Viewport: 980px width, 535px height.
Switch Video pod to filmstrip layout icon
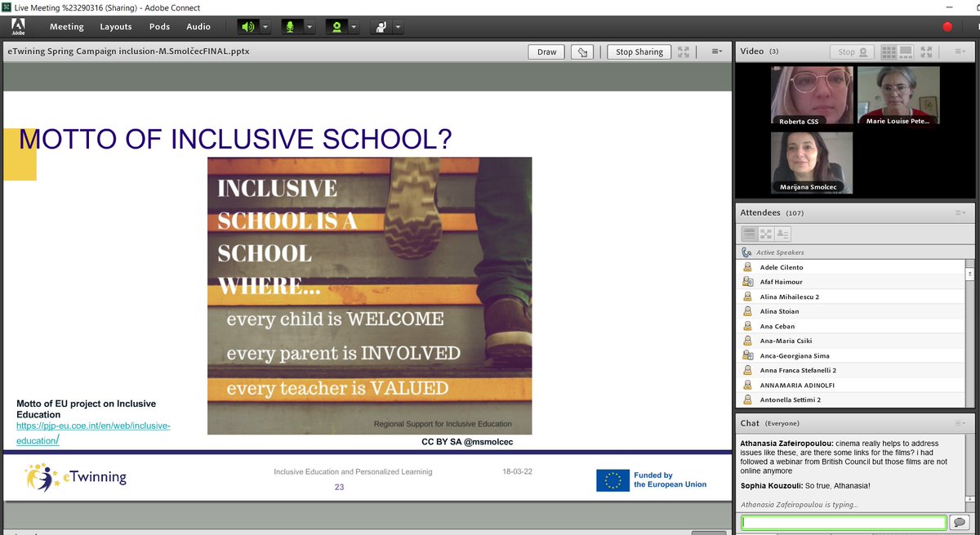point(907,51)
